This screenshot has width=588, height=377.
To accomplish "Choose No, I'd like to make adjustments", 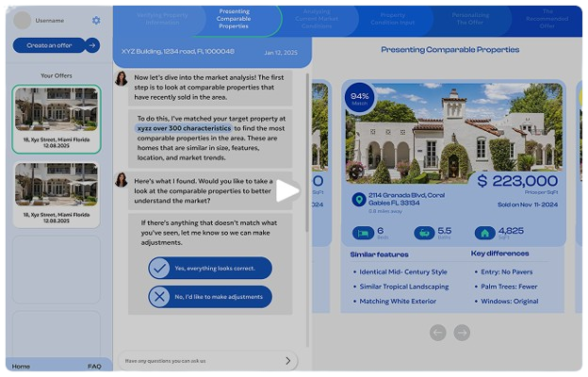I will tap(210, 297).
